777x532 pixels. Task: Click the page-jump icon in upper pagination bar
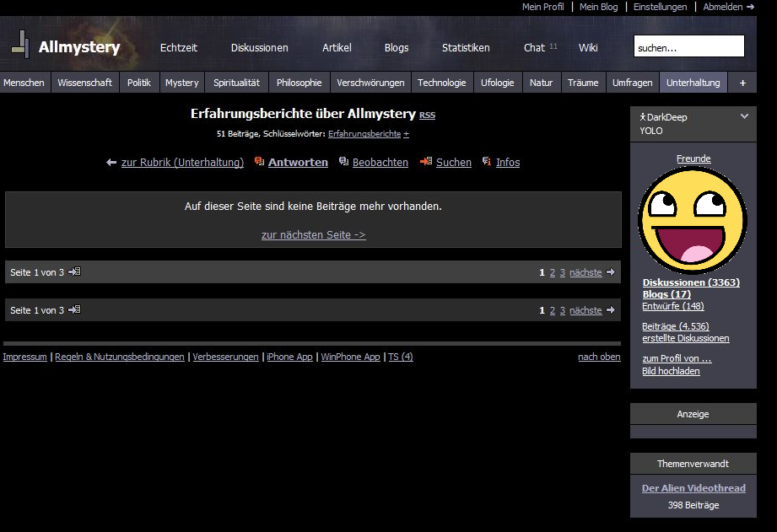[74, 271]
